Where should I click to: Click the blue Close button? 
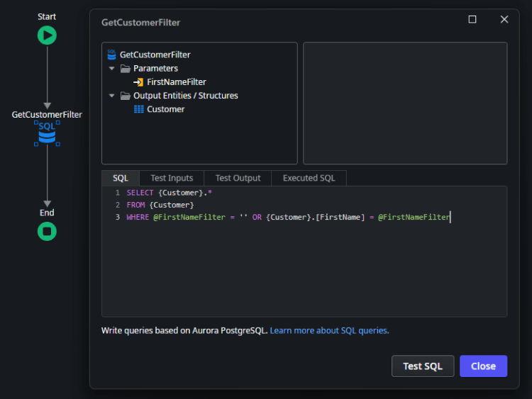pos(483,366)
